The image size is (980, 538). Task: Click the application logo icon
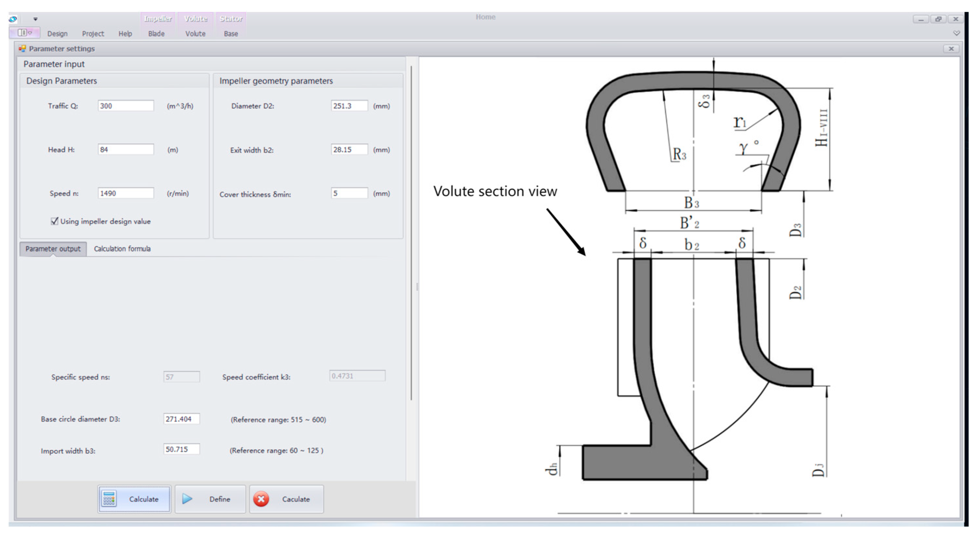pos(13,19)
